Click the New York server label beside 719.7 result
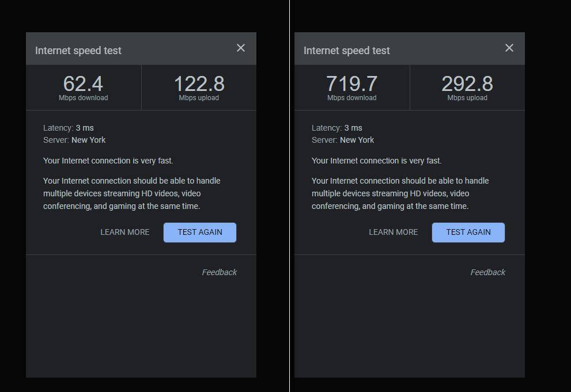Screen dimensions: 571x392 click(x=357, y=140)
